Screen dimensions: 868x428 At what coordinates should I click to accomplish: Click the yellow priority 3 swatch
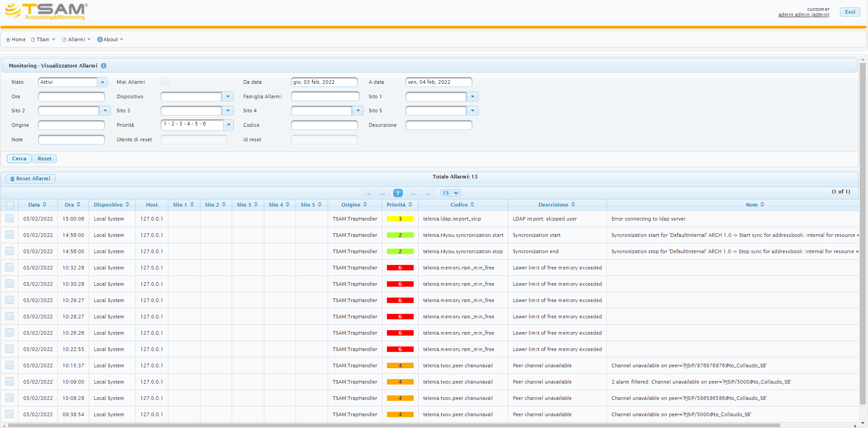click(400, 219)
